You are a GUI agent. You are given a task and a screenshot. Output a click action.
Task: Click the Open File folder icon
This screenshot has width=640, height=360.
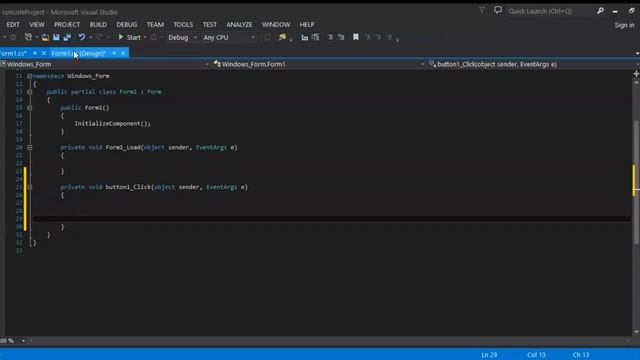pyautogui.click(x=45, y=38)
